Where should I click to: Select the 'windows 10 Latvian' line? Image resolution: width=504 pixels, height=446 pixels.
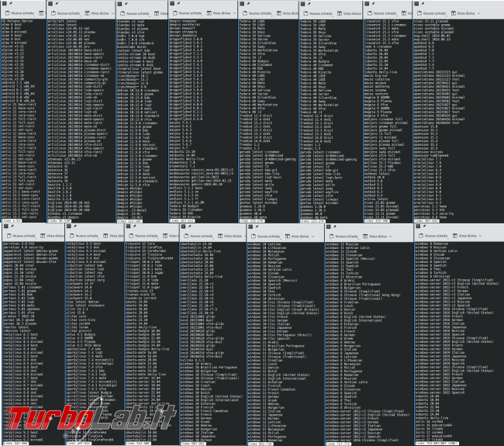click(264, 244)
